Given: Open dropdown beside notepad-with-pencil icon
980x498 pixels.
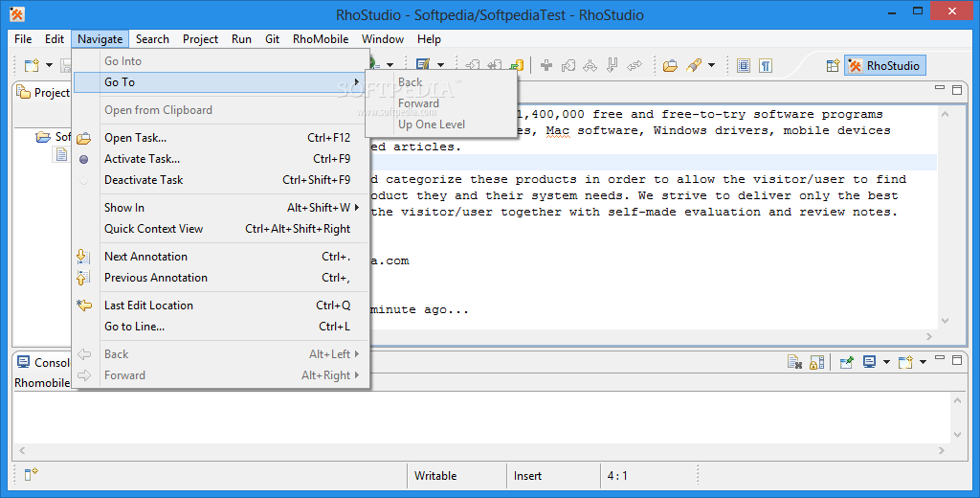Looking at the screenshot, I should pos(440,65).
